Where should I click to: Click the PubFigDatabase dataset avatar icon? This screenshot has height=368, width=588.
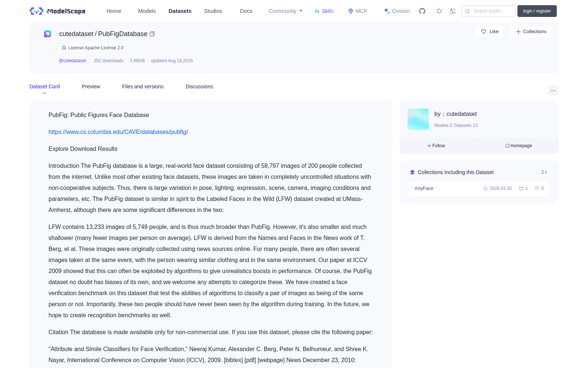click(47, 34)
